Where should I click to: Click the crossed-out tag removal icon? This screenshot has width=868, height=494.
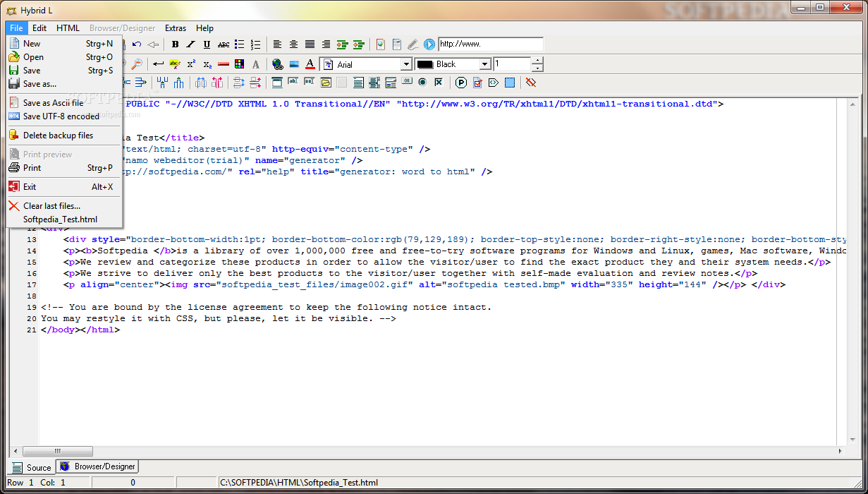point(531,83)
